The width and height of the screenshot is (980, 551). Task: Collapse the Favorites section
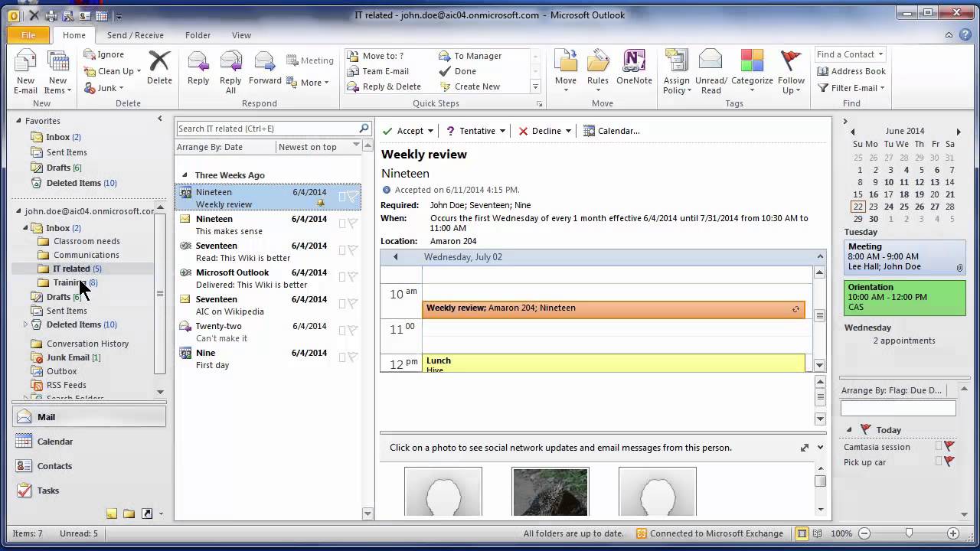click(19, 121)
